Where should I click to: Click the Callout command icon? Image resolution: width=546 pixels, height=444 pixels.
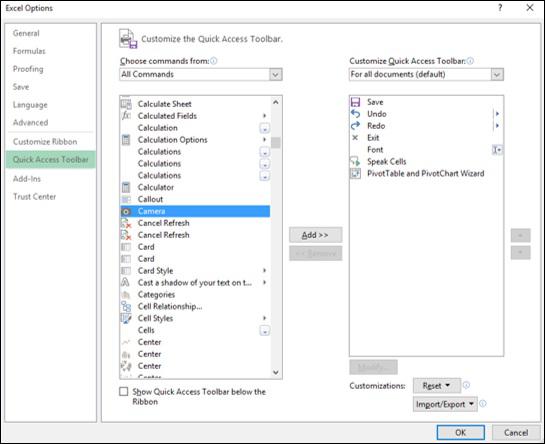[126, 199]
